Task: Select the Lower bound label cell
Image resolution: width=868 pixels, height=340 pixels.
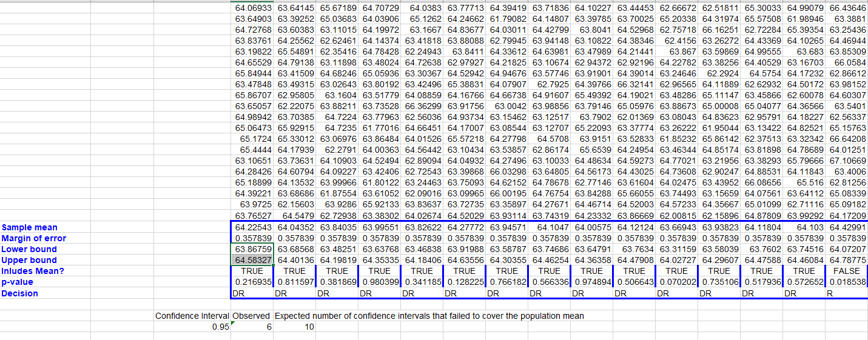Action: pos(29,249)
